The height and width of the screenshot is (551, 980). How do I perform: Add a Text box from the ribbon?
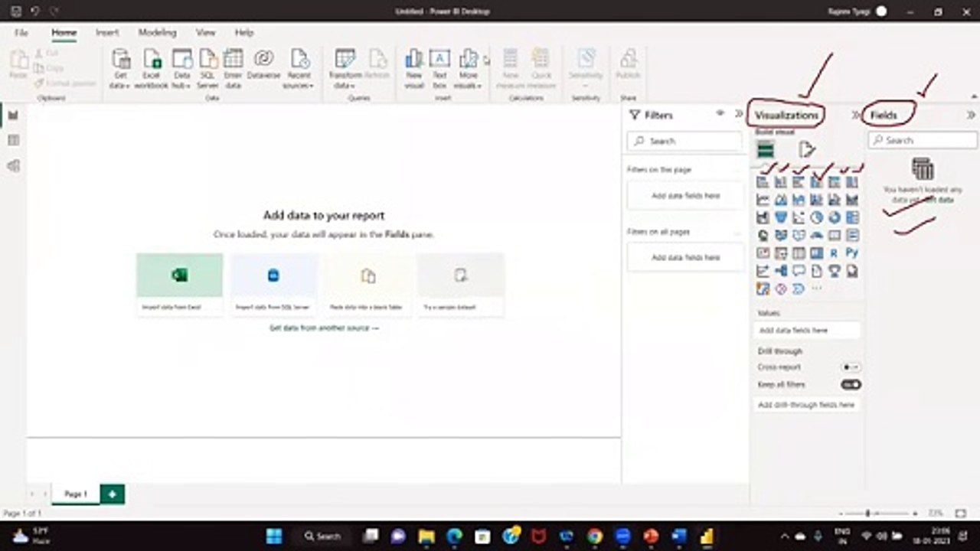tap(439, 69)
